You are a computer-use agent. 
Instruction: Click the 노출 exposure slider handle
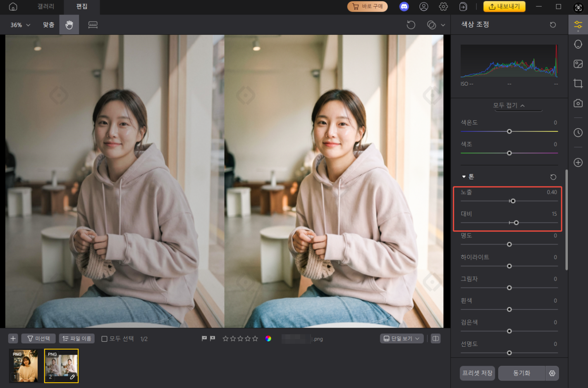click(x=513, y=201)
